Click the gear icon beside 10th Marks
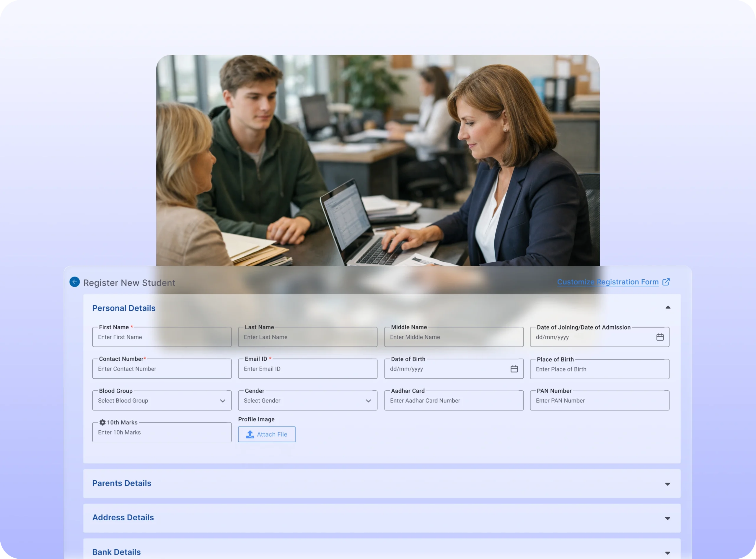756x559 pixels. [102, 422]
